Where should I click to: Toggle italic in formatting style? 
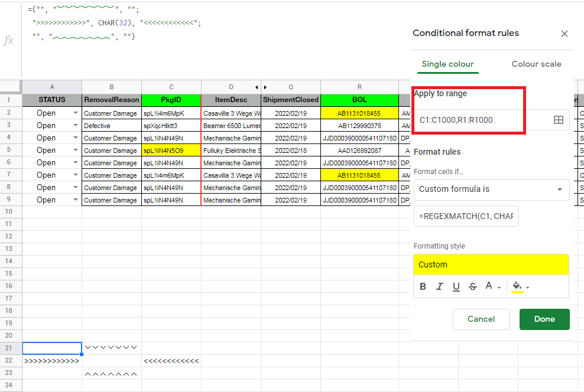click(440, 286)
